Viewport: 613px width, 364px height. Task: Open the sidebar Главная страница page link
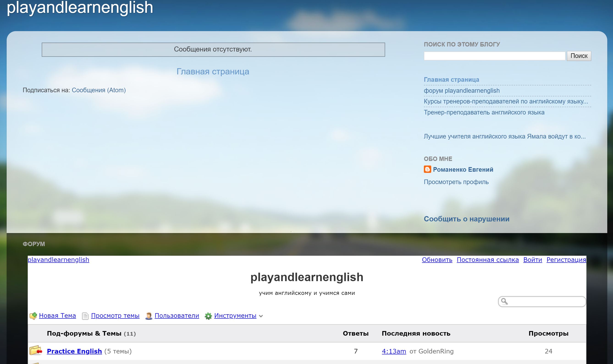point(451,80)
